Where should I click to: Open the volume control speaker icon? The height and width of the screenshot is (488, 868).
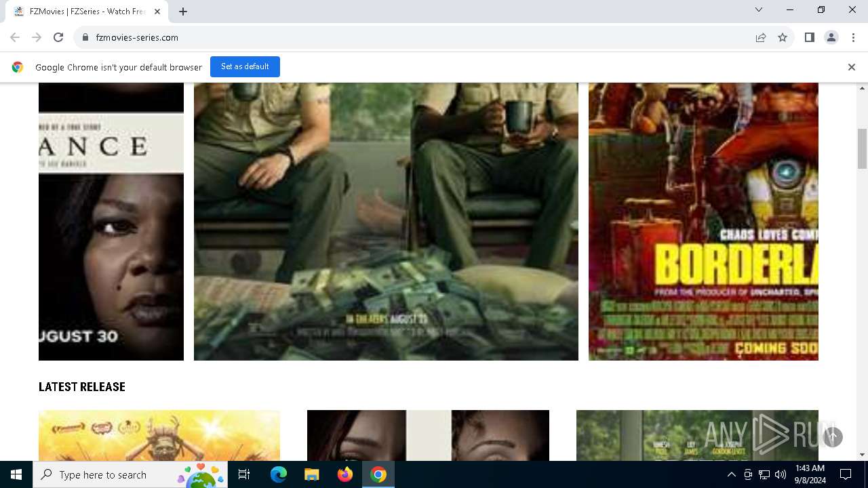pyautogui.click(x=781, y=474)
